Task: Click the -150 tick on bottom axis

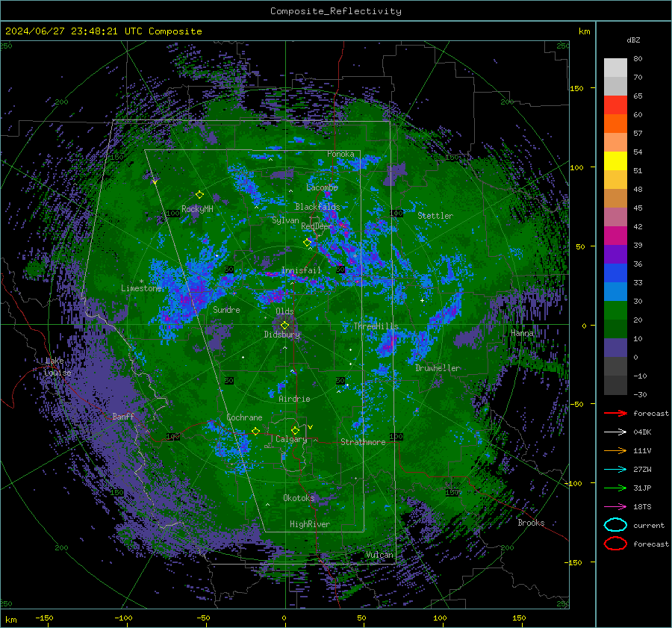Action: 44,618
